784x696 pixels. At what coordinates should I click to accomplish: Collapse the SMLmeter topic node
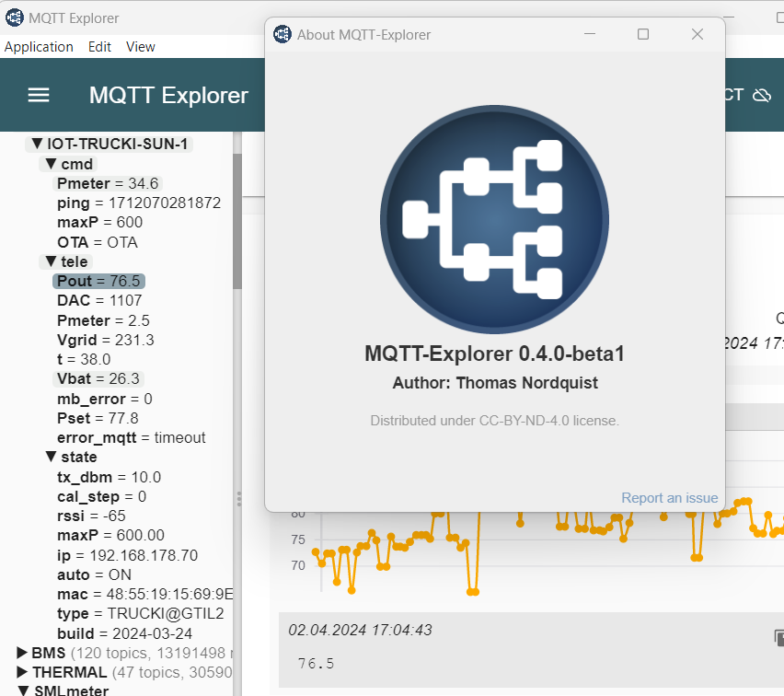[x=23, y=690]
